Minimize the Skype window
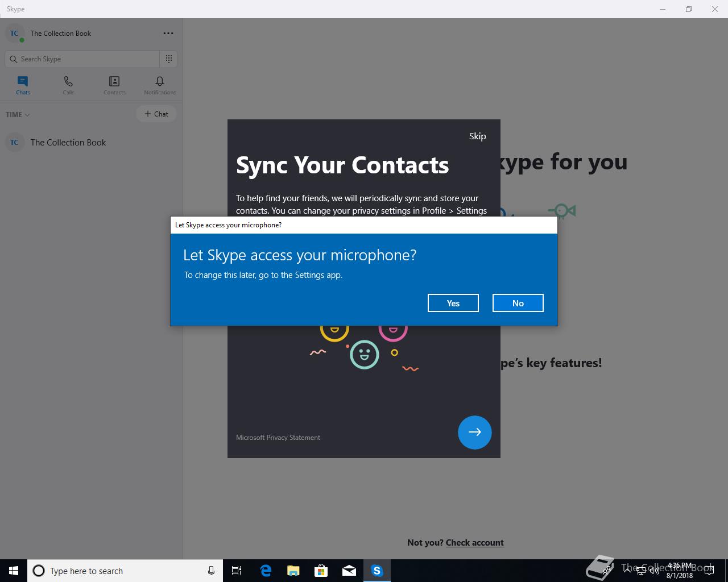Screen dimensions: 728x582 click(x=663, y=9)
